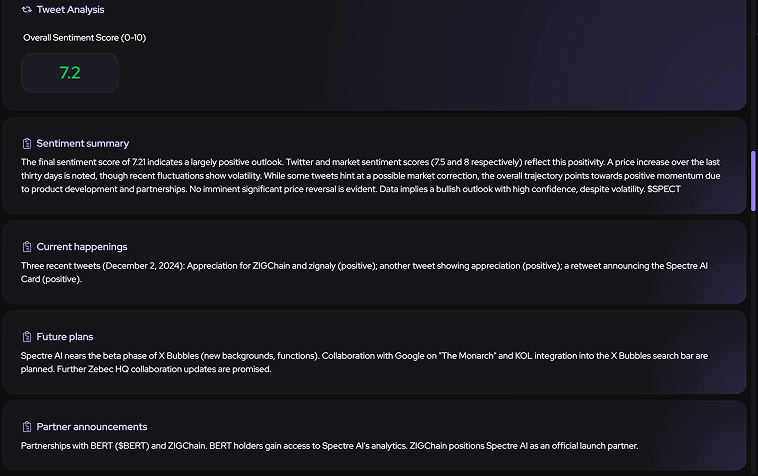Image resolution: width=758 pixels, height=476 pixels.
Task: Click the page vertical scrollbar thumb
Action: coord(753,181)
